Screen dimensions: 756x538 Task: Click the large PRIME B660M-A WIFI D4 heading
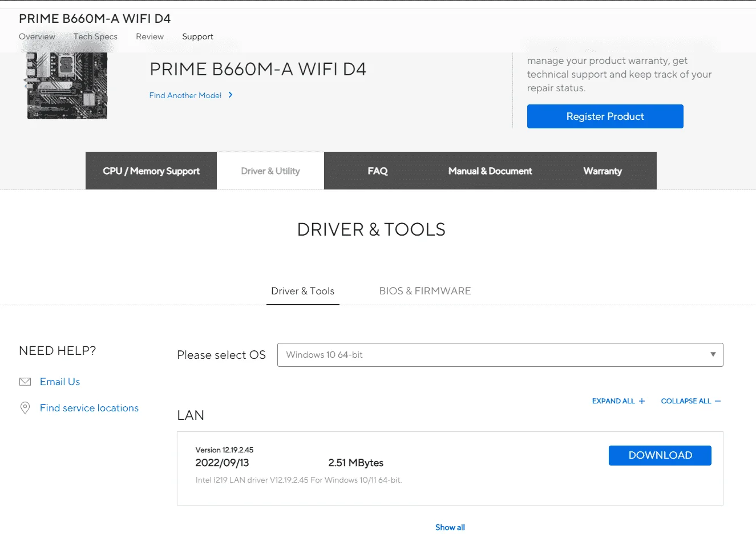pos(258,69)
